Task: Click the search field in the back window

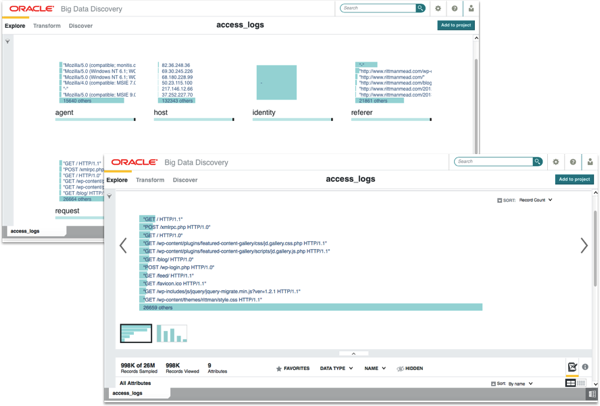Action: click(x=378, y=8)
